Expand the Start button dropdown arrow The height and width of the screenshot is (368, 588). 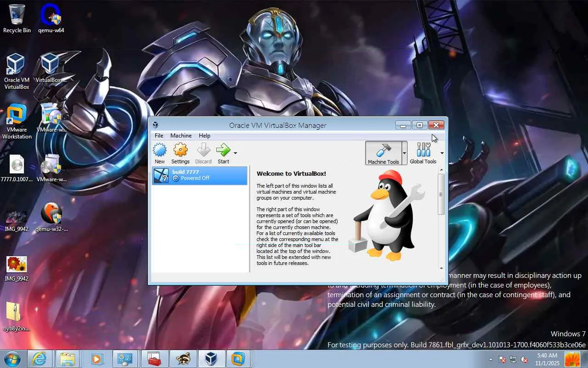[x=235, y=153]
